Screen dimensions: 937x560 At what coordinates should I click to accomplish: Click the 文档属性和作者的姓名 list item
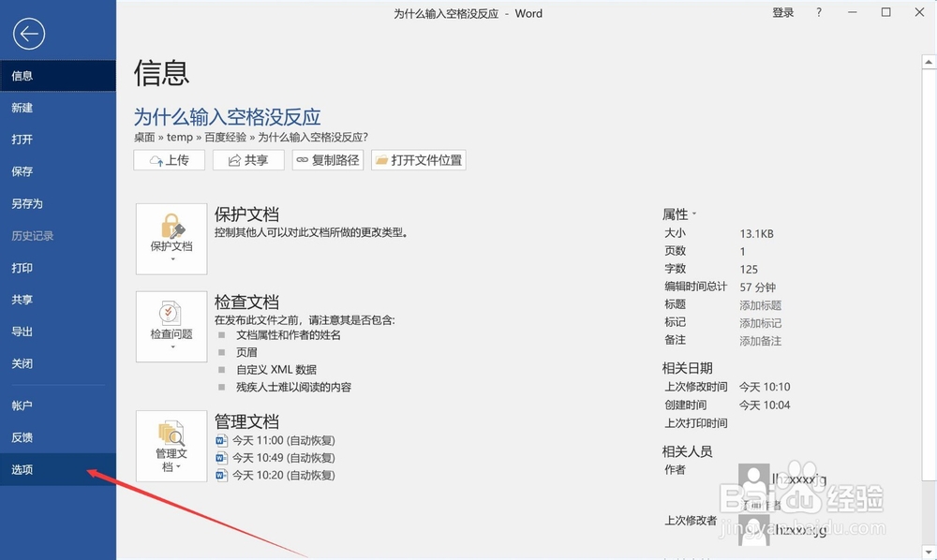288,335
